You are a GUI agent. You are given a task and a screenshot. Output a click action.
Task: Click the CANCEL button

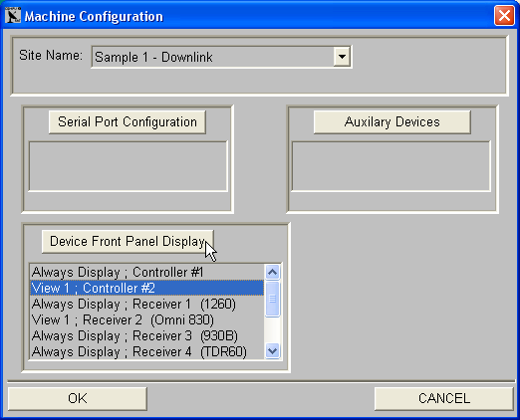[x=443, y=398]
